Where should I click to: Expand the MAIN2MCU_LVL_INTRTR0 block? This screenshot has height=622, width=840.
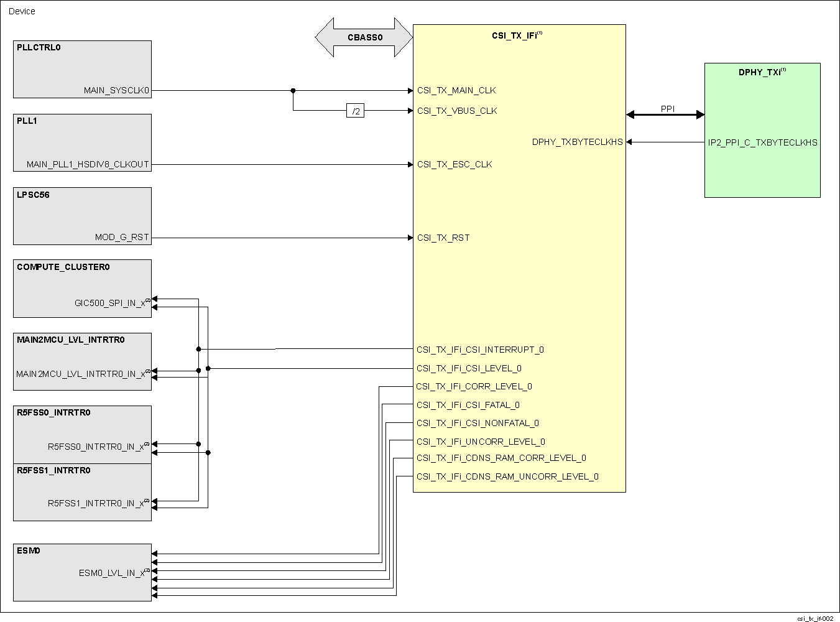coord(81,362)
